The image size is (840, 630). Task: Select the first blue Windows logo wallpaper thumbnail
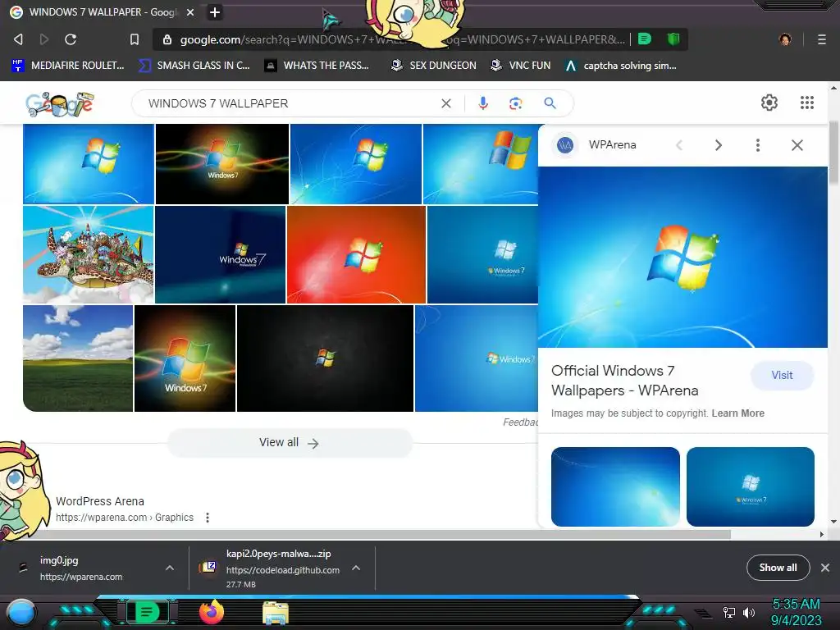(89, 164)
